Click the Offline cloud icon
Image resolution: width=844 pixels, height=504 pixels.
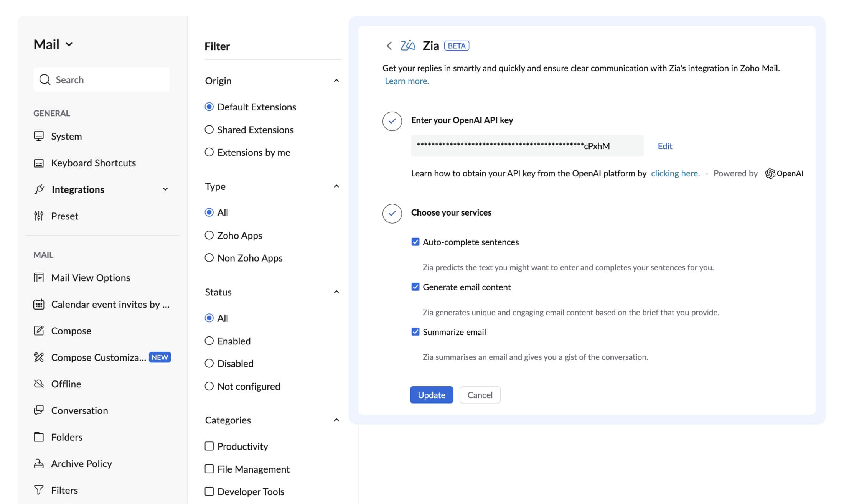[x=39, y=384]
